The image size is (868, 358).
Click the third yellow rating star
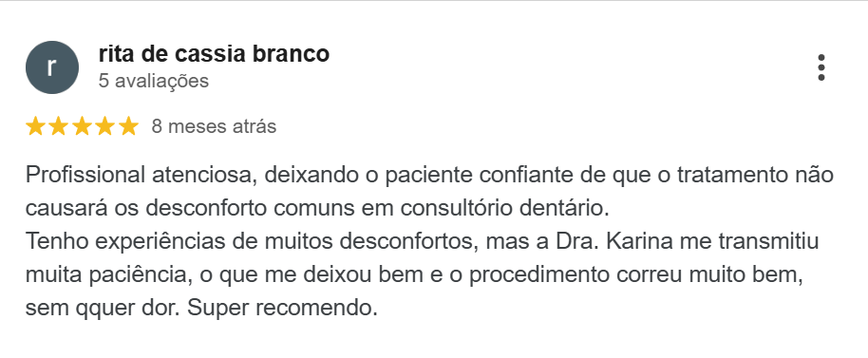pos(82,126)
